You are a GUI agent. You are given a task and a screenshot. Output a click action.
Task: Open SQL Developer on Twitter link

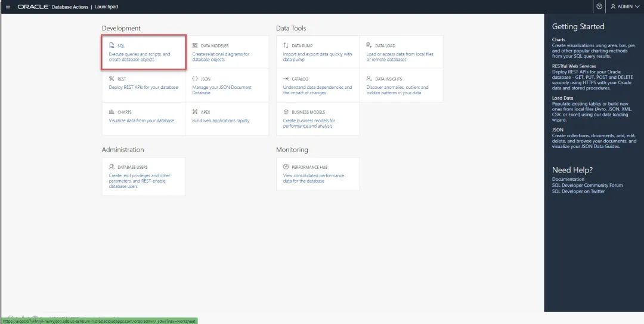578,191
